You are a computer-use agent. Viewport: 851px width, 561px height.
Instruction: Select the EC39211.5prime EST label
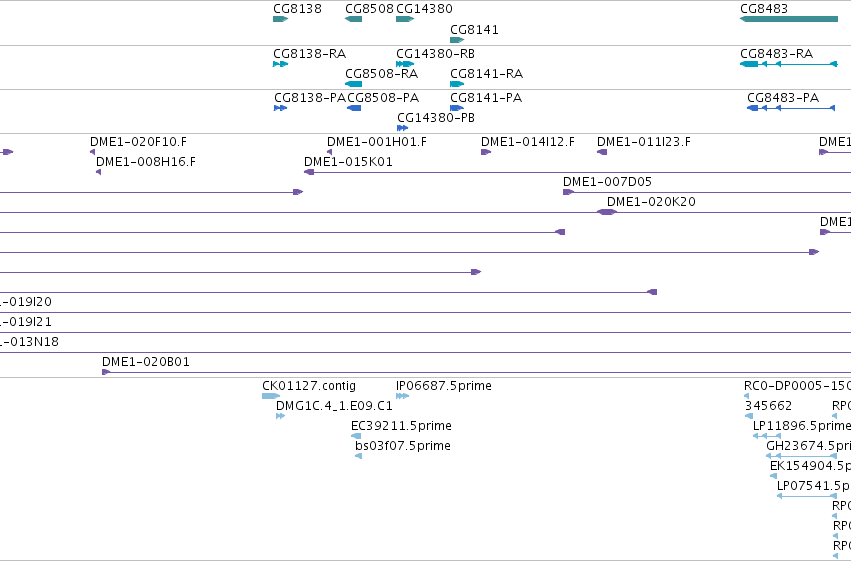(401, 426)
